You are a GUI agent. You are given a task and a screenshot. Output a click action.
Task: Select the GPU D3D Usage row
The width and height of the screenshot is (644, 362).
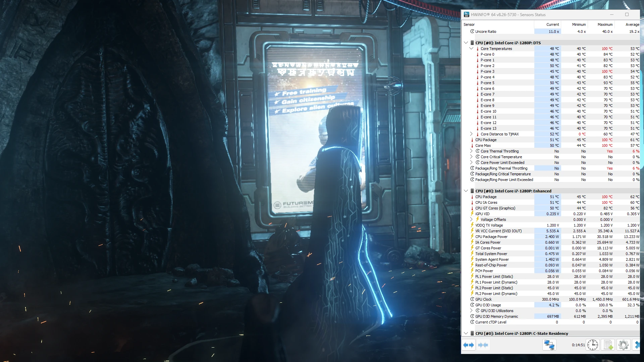551,305
